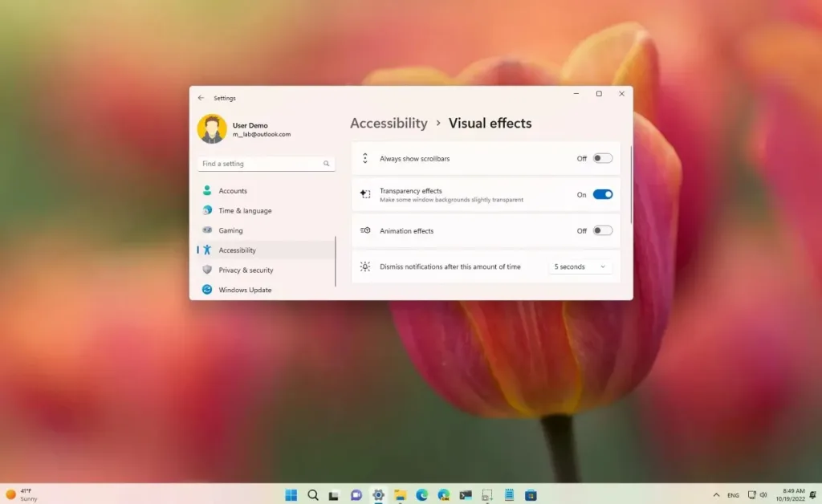Screen dimensions: 822x504
Task: Click the Find a setting search box
Action: 261,164
